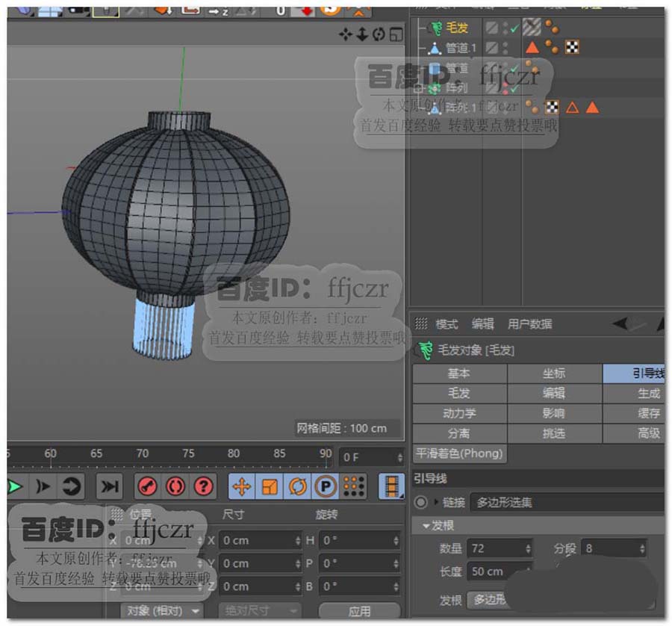This screenshot has width=672, height=626.
Task: Click the phong tag dots on 毛发 row
Action: click(552, 28)
